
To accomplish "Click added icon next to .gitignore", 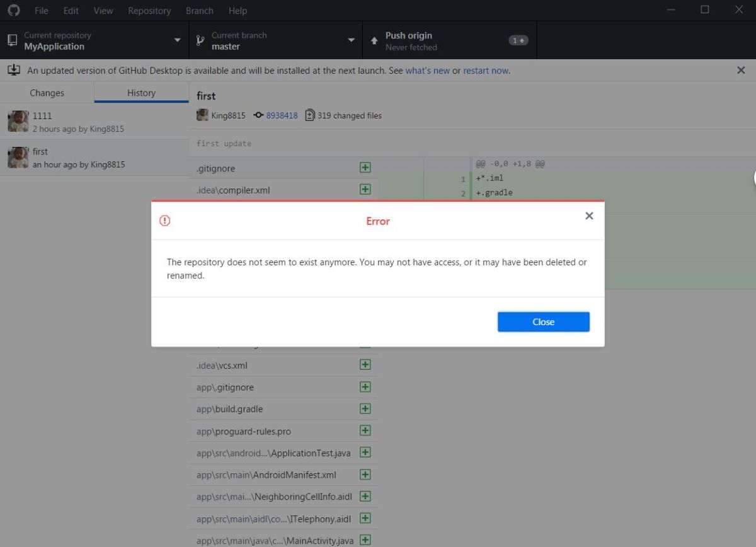I will (365, 168).
